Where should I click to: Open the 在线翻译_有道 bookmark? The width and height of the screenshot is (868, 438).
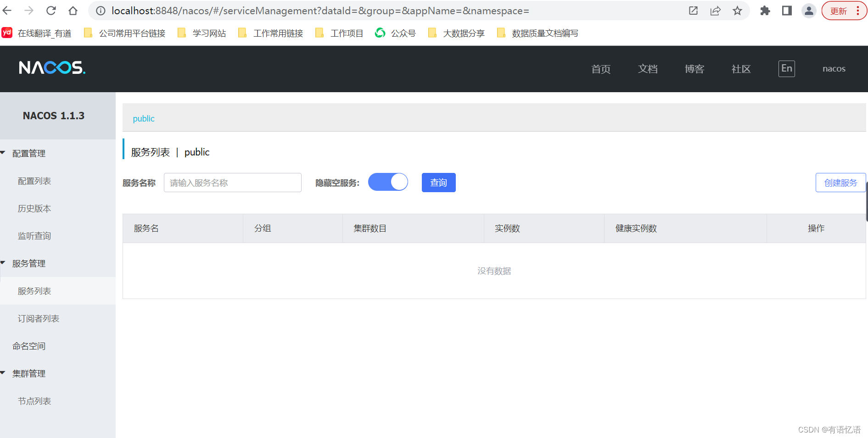click(37, 33)
